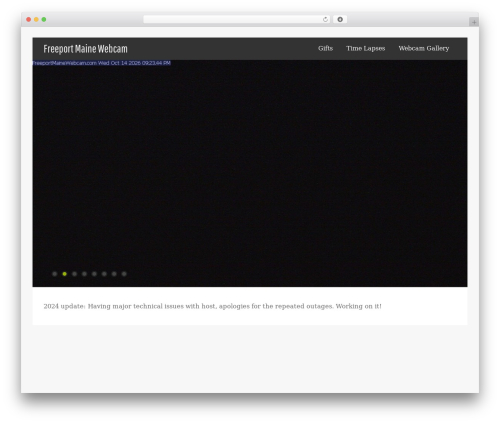Open the Webcam Gallery page

(424, 48)
